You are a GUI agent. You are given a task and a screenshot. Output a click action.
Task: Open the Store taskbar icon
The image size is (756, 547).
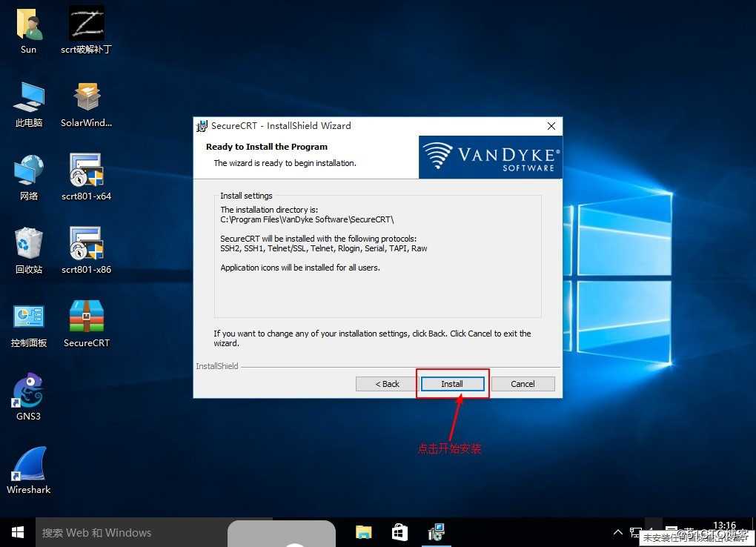pos(399,532)
